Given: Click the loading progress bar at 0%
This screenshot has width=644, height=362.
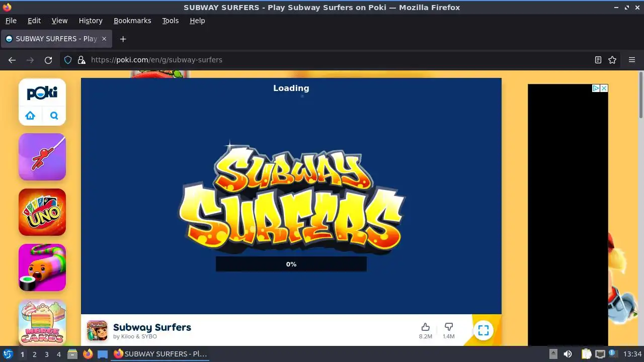Looking at the screenshot, I should pos(291,264).
